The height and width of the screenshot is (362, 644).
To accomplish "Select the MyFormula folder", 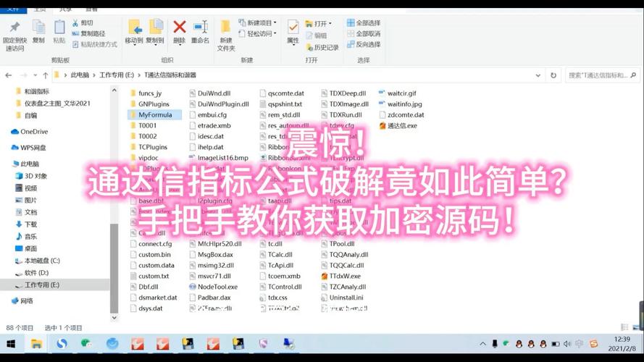I will [x=154, y=115].
